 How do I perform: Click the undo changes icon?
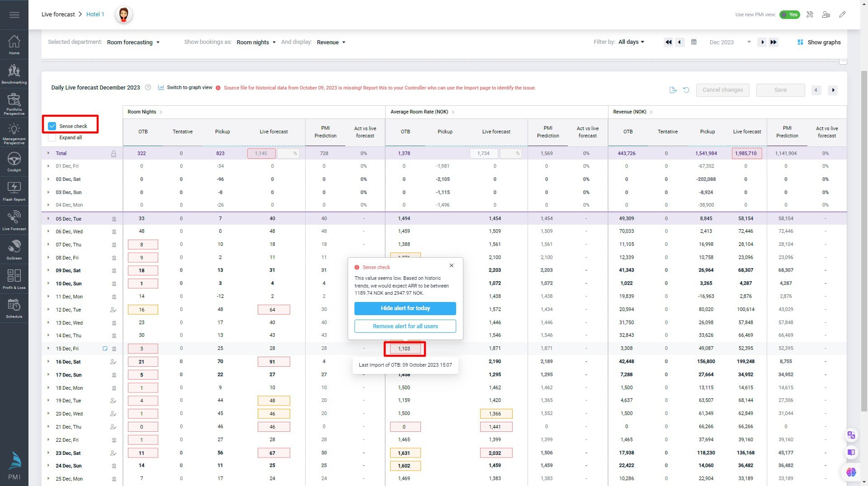point(686,90)
